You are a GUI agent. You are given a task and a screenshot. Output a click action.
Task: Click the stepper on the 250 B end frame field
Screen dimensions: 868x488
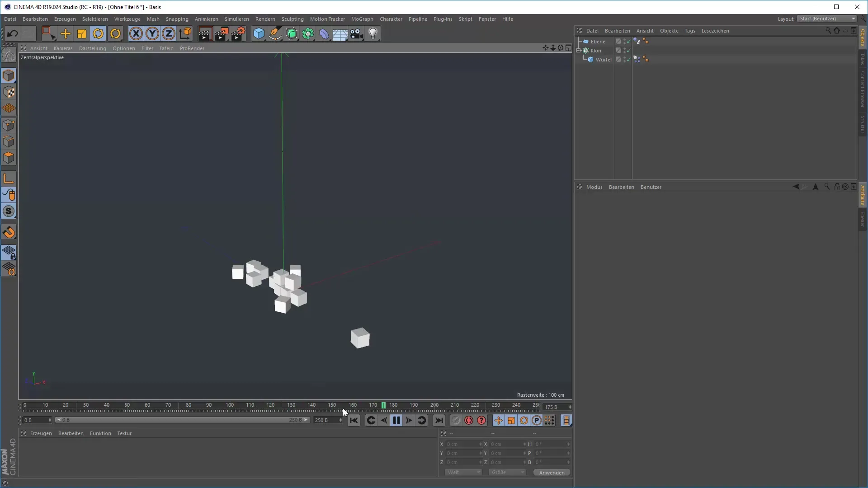click(x=340, y=420)
